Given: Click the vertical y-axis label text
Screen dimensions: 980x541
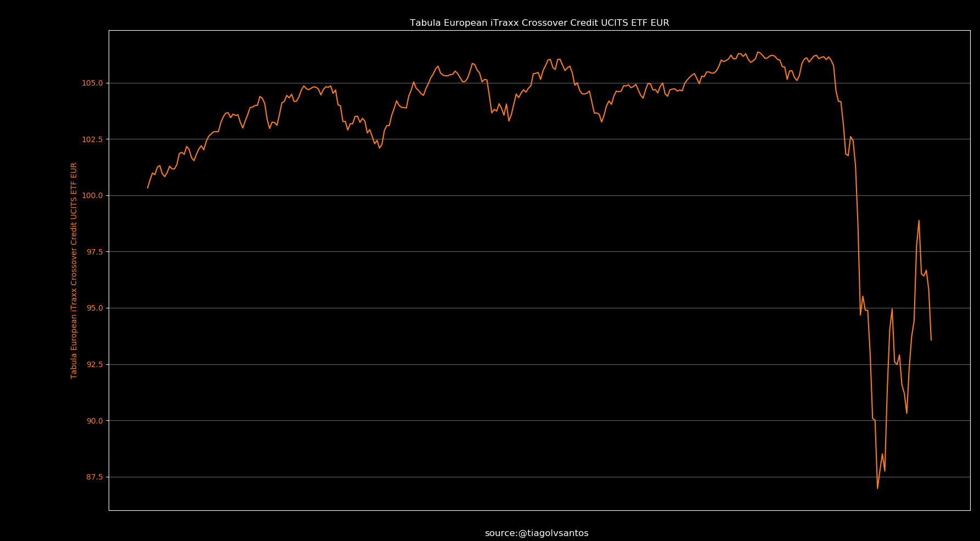Looking at the screenshot, I should point(74,270).
